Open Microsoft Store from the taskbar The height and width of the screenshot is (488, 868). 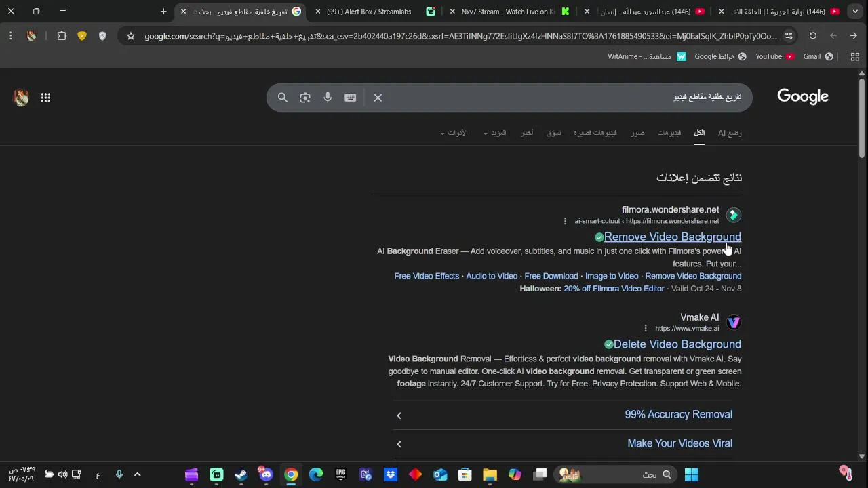click(465, 474)
